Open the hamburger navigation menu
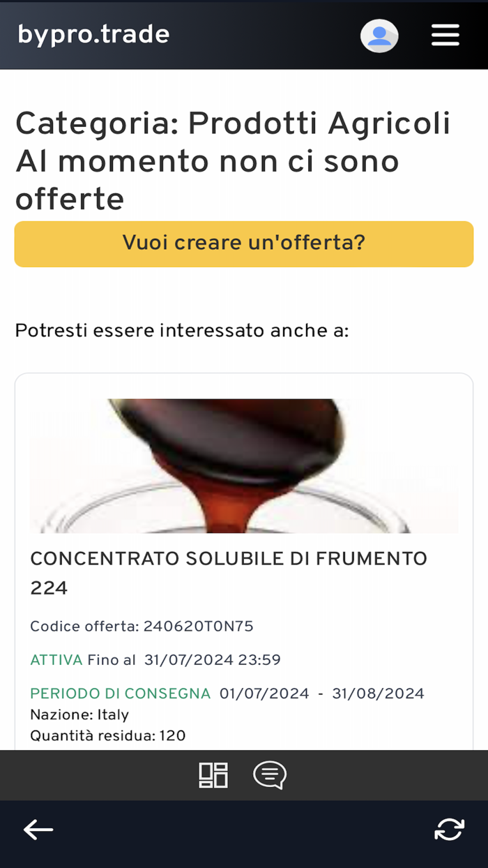Viewport: 488px width, 868px height. click(446, 33)
